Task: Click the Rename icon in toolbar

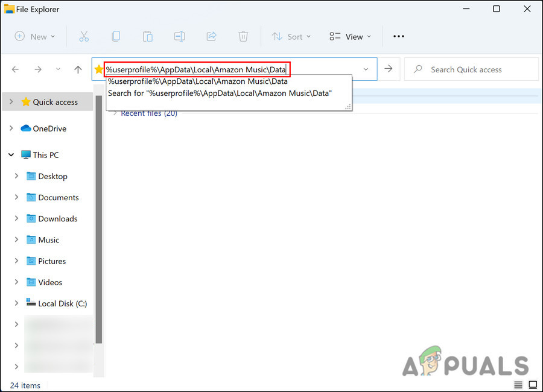Action: [x=179, y=36]
